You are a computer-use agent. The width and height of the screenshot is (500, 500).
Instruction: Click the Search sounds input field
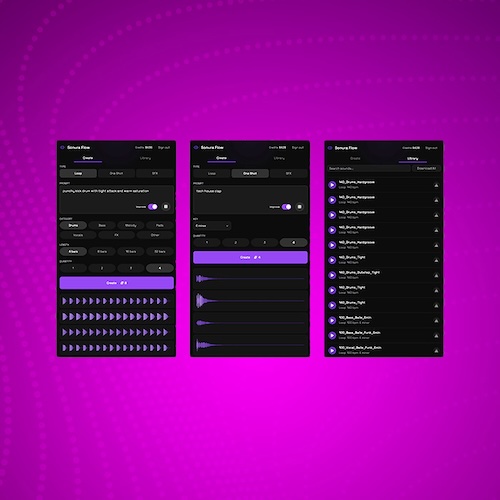click(369, 168)
